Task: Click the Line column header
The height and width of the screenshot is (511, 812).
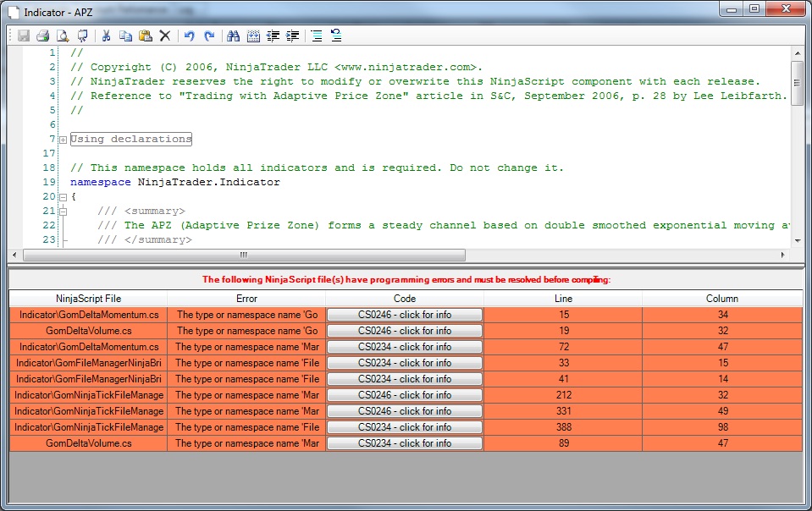Action: (563, 299)
